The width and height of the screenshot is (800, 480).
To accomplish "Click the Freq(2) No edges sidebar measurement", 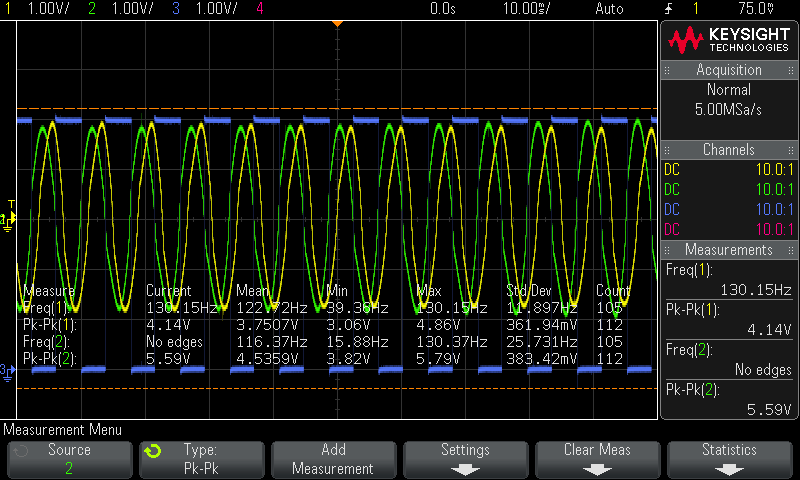I will coord(729,359).
